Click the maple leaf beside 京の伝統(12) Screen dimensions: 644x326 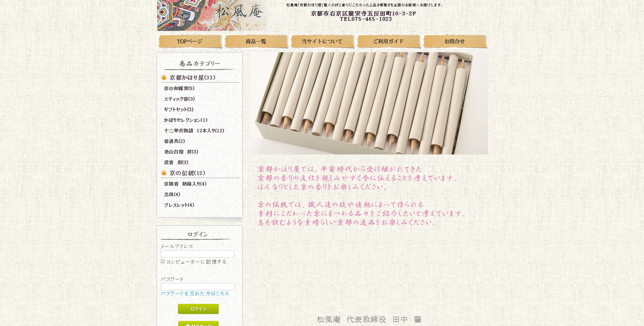[164, 173]
